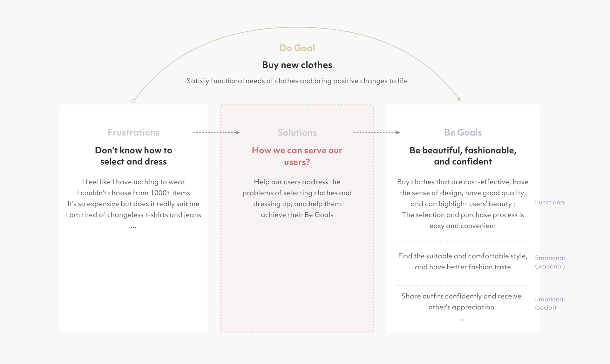The image size is (610, 364).
Task: Click the "Share outfits confidently" paragraph
Action: coord(461,301)
